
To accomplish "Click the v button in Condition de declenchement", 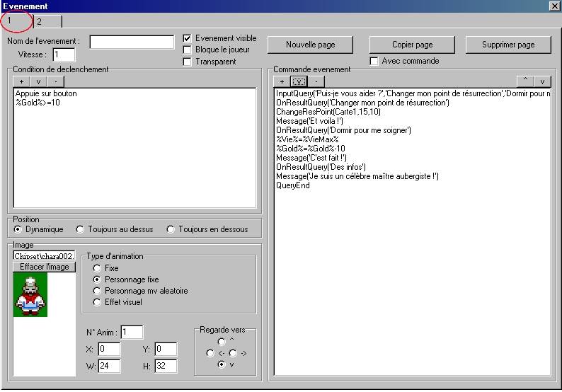I will point(38,81).
